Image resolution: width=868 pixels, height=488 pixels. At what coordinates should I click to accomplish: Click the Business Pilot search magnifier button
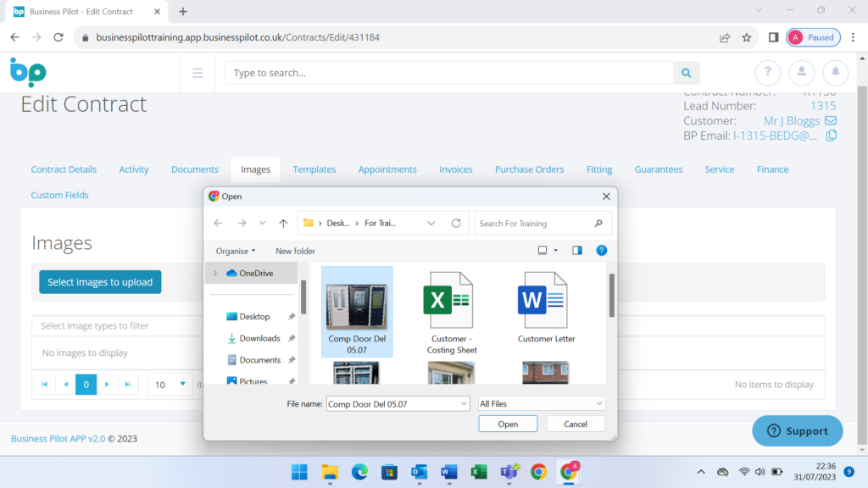click(x=687, y=73)
